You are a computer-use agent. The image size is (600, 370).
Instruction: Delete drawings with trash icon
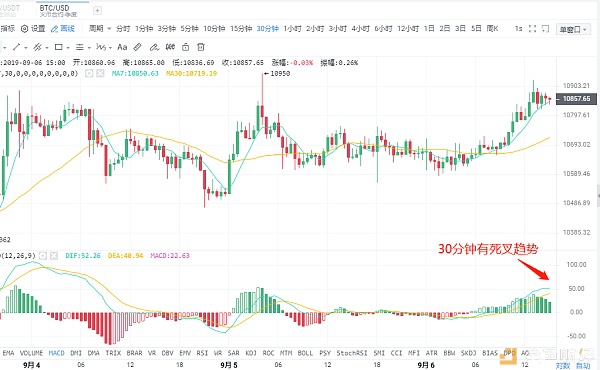point(201,47)
